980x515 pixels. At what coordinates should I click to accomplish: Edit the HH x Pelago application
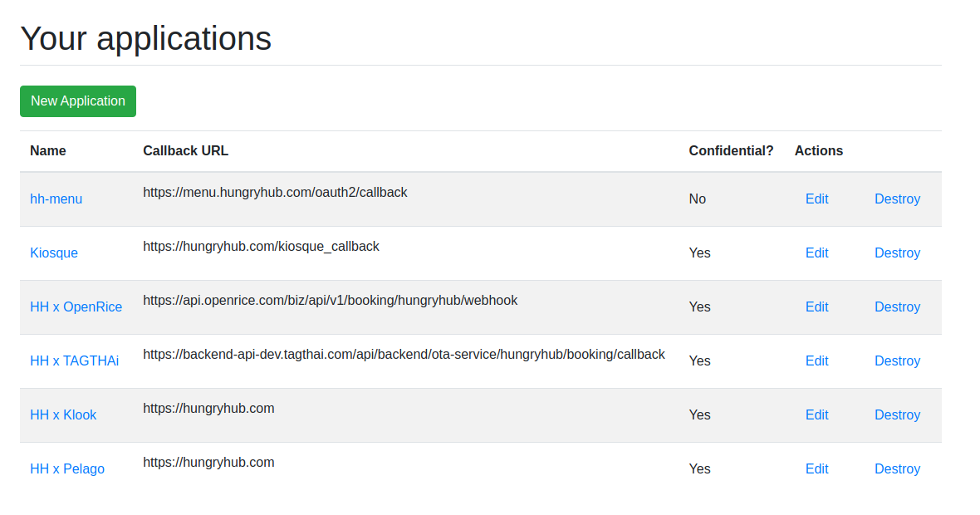[816, 469]
